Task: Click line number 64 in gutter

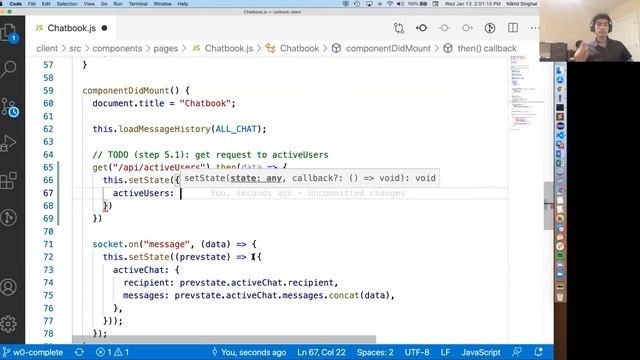Action: click(48, 155)
